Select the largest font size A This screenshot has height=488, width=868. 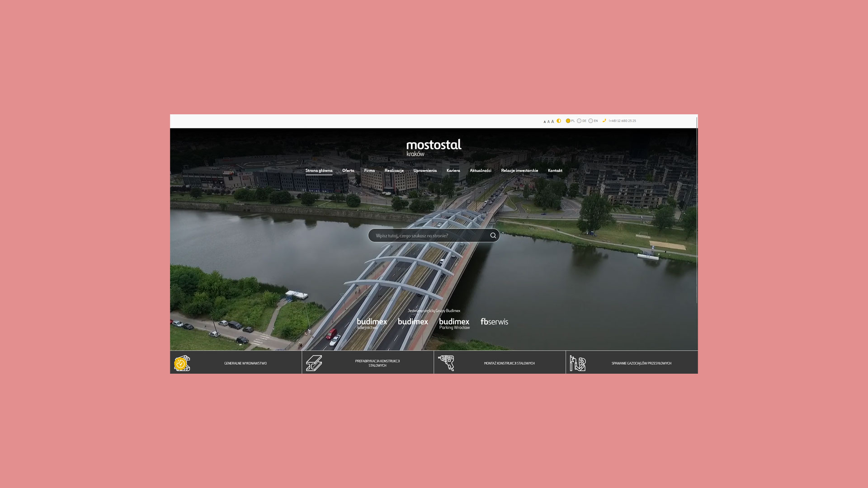pyautogui.click(x=552, y=121)
